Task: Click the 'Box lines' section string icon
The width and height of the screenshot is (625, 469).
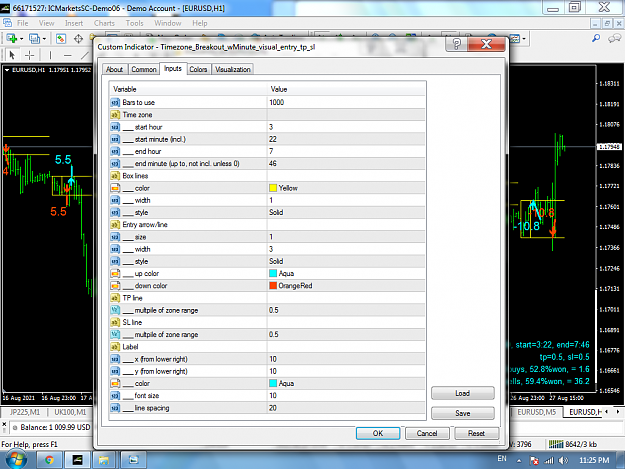Action: (115, 176)
